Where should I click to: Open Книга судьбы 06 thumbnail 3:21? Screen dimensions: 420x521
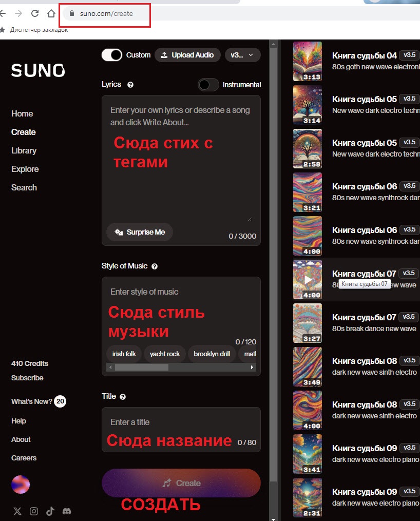308,192
